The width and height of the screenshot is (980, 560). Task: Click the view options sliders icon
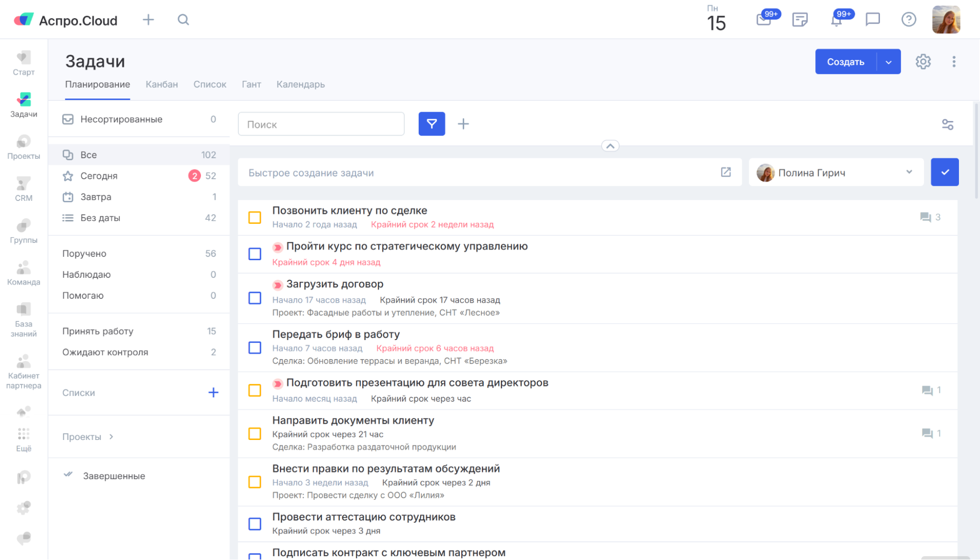tap(948, 124)
